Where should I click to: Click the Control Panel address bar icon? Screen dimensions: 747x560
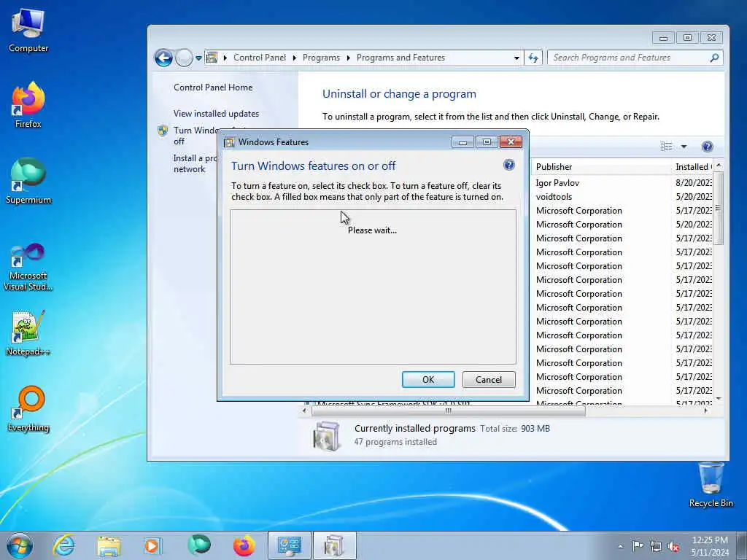[212, 58]
